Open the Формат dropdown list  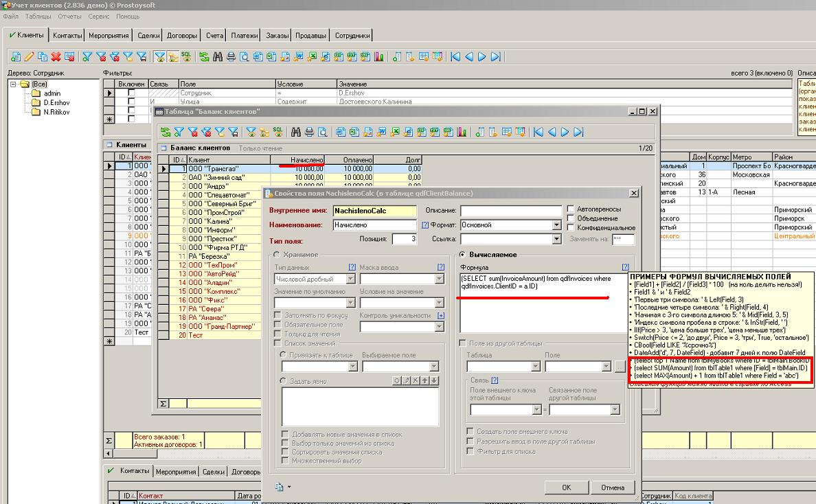(x=557, y=225)
